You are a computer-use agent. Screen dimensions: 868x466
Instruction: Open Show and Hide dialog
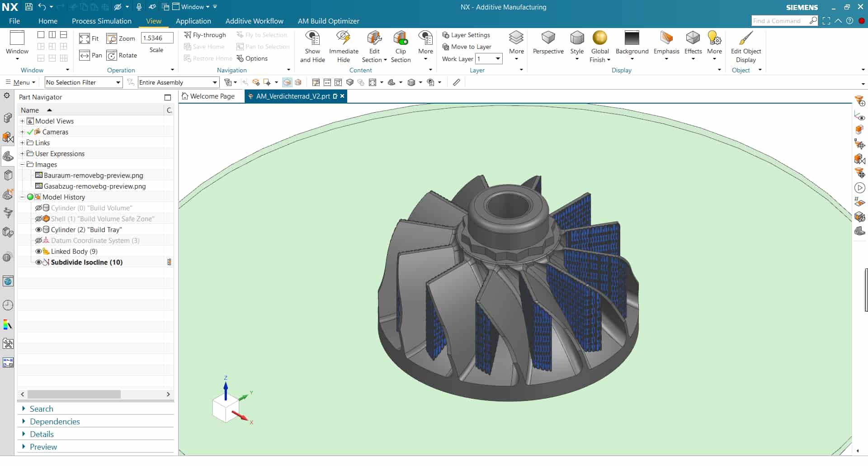click(312, 47)
